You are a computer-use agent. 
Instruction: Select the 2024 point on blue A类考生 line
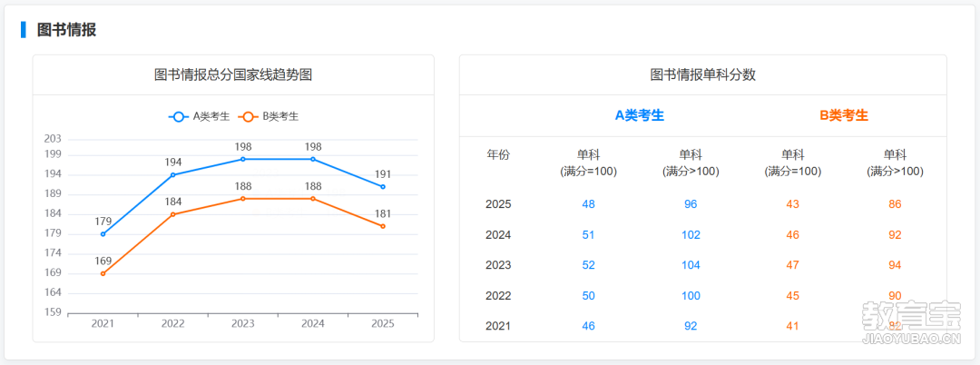(x=313, y=160)
